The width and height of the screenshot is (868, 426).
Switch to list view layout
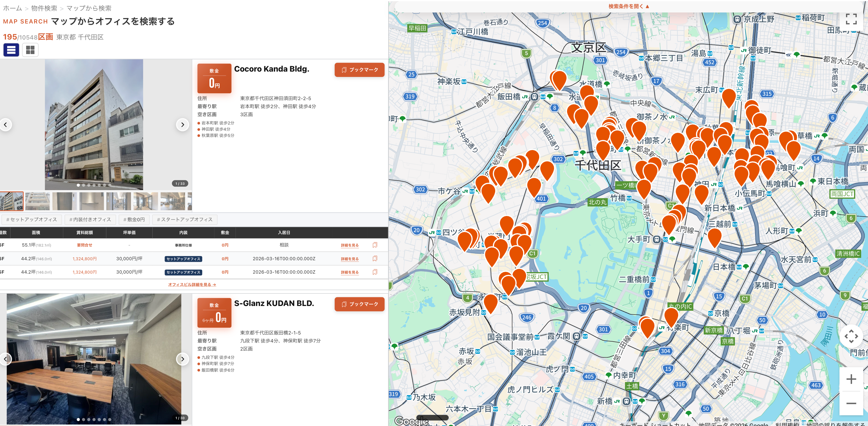[11, 50]
